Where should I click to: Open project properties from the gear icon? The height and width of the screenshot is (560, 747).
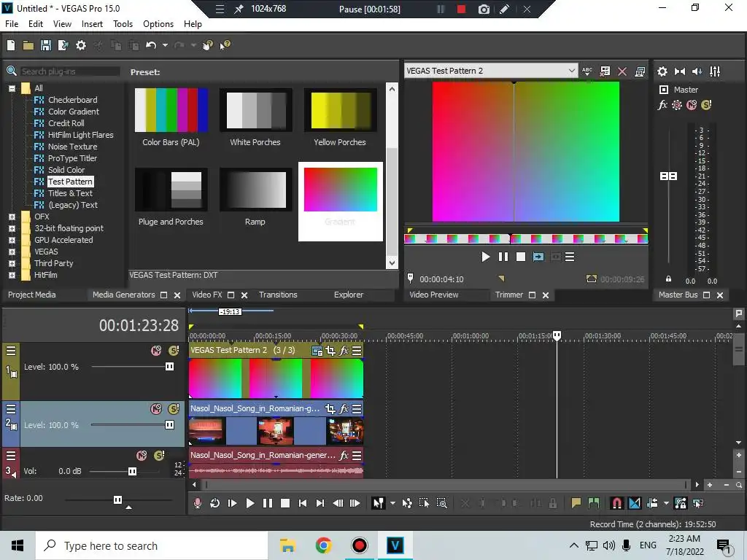pos(81,45)
